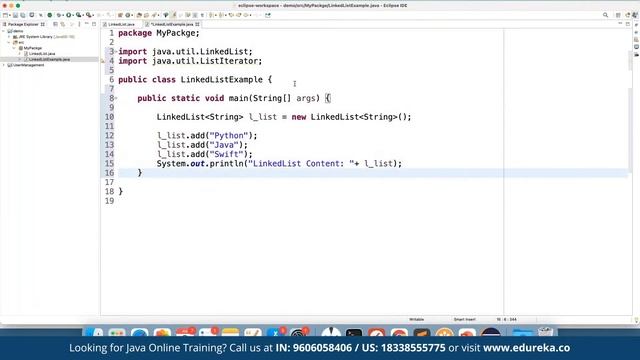Collapse the demo project node
640x360 pixels.
4,31
